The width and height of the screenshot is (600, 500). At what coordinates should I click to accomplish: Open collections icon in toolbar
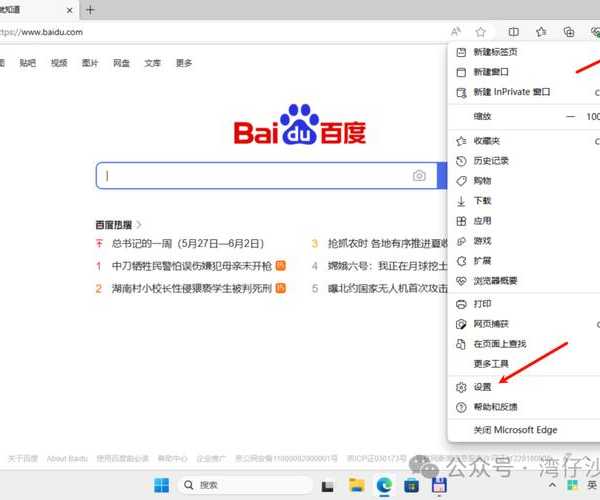tap(569, 32)
